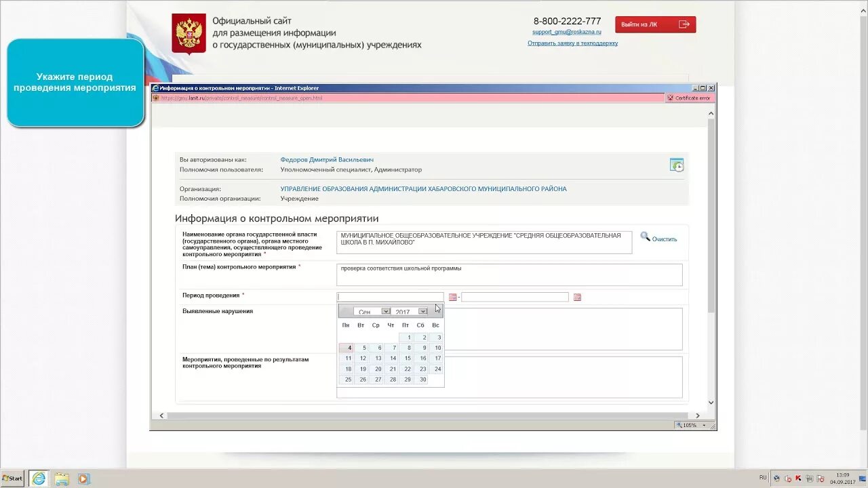
Task: Open the media player icon on the taskbar
Action: point(83,479)
